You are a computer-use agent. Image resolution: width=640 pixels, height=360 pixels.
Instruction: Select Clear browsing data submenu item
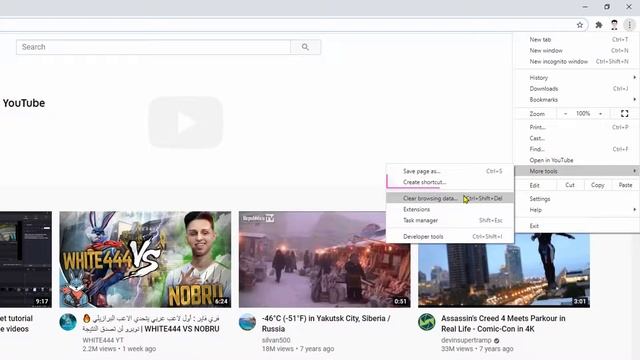click(450, 198)
